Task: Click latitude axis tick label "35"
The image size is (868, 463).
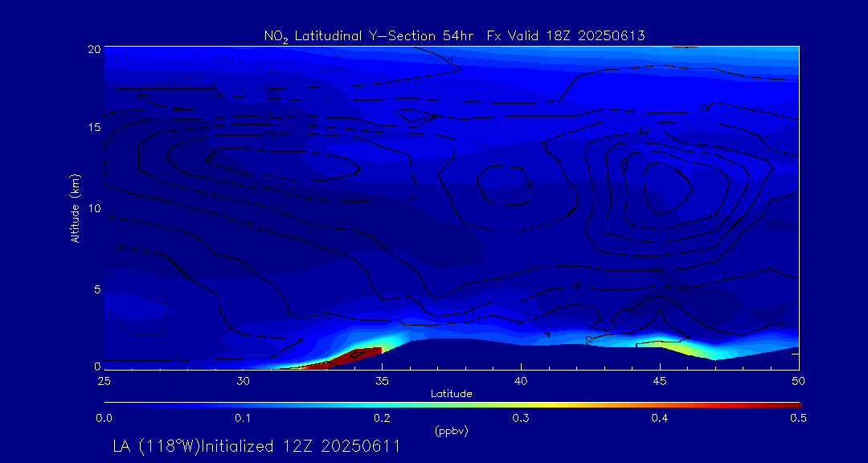Action: point(382,380)
